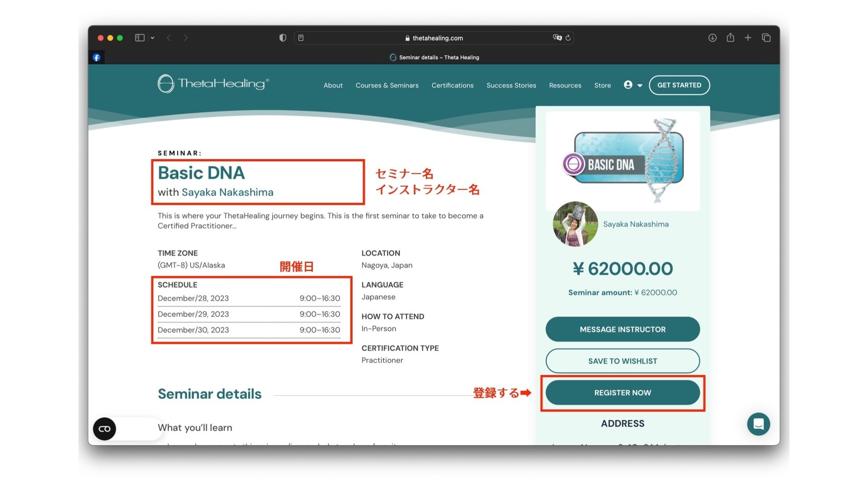Image resolution: width=868 pixels, height=488 pixels.
Task: Select the 'December/30, 2023' schedule row
Action: [x=249, y=330]
